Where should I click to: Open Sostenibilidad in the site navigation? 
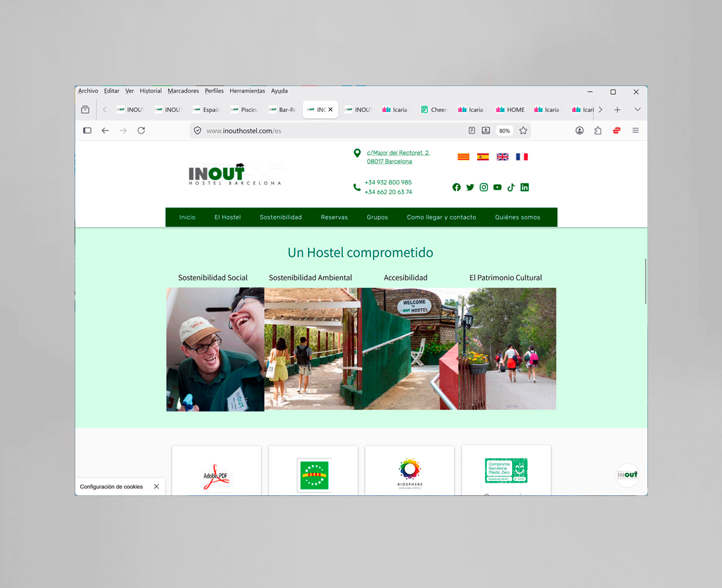coord(281,217)
